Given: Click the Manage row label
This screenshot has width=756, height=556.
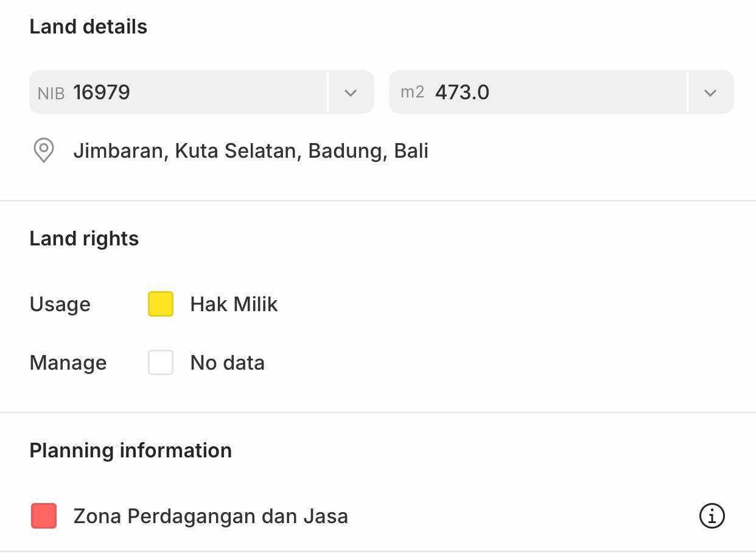Looking at the screenshot, I should (x=68, y=362).
